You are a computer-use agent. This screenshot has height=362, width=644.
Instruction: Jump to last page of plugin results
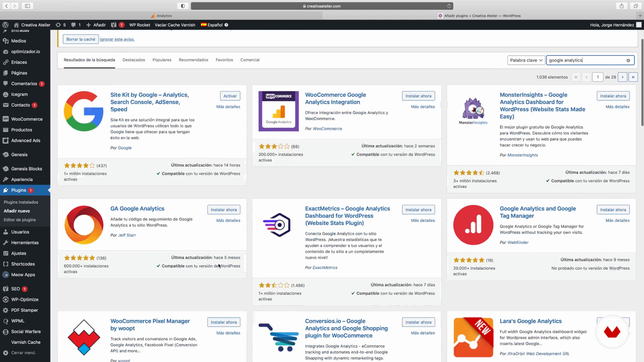click(x=633, y=77)
